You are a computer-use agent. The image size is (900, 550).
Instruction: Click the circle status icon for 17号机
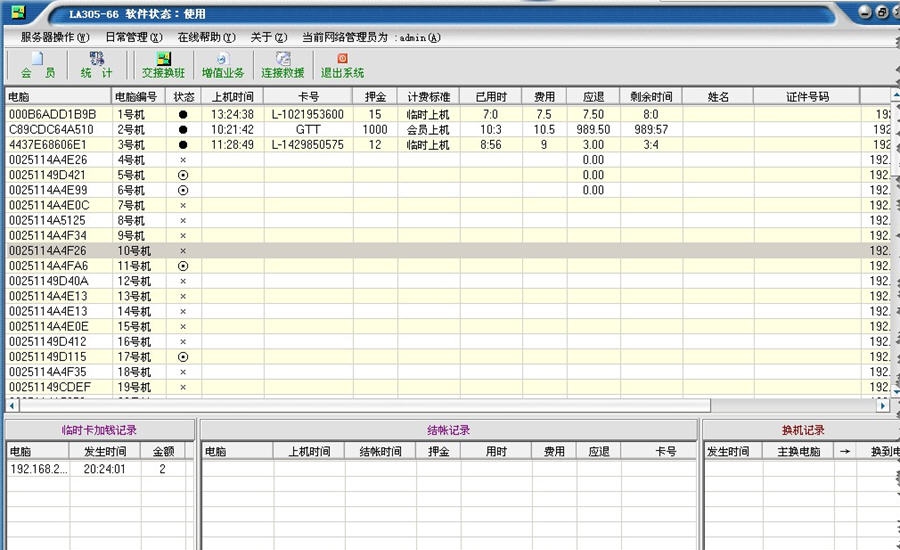click(x=183, y=357)
